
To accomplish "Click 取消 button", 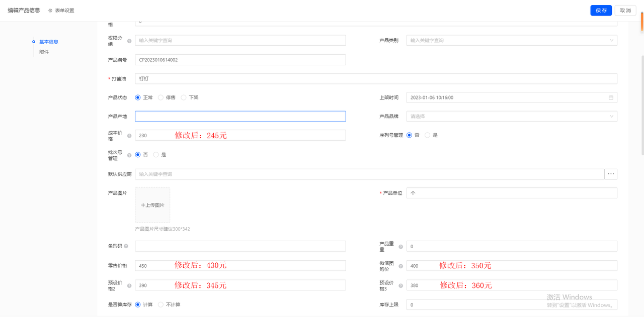I will coord(625,11).
